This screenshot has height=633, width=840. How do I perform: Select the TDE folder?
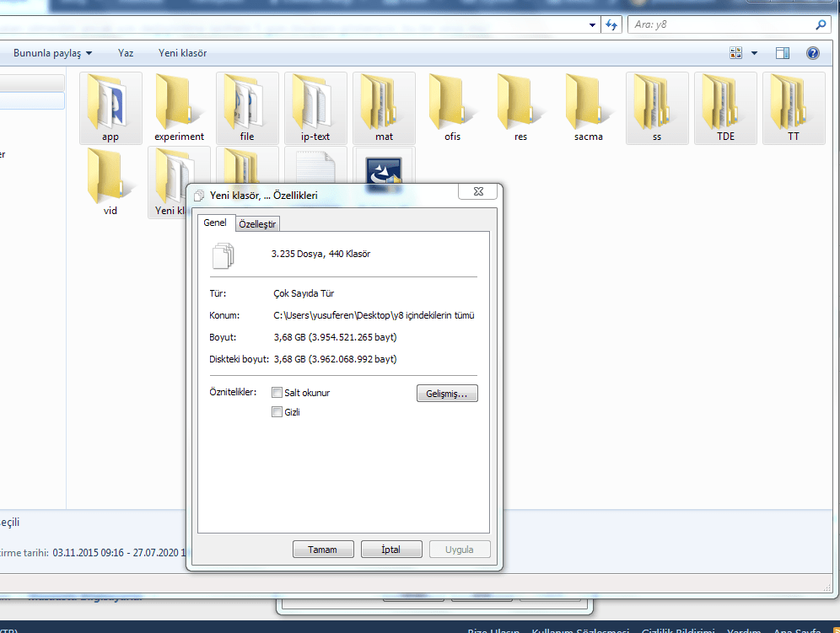725,108
